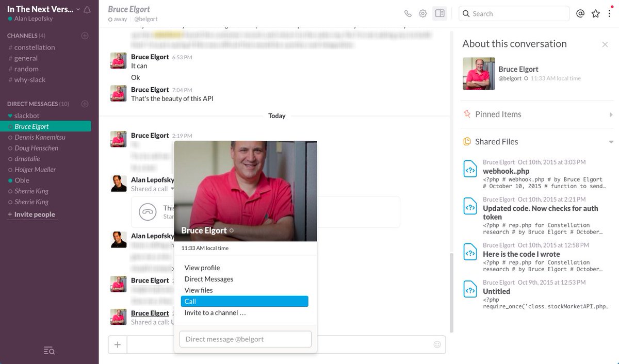
Task: Click the Alan Lepofsky avatar beside Shared a call
Action: tap(119, 184)
